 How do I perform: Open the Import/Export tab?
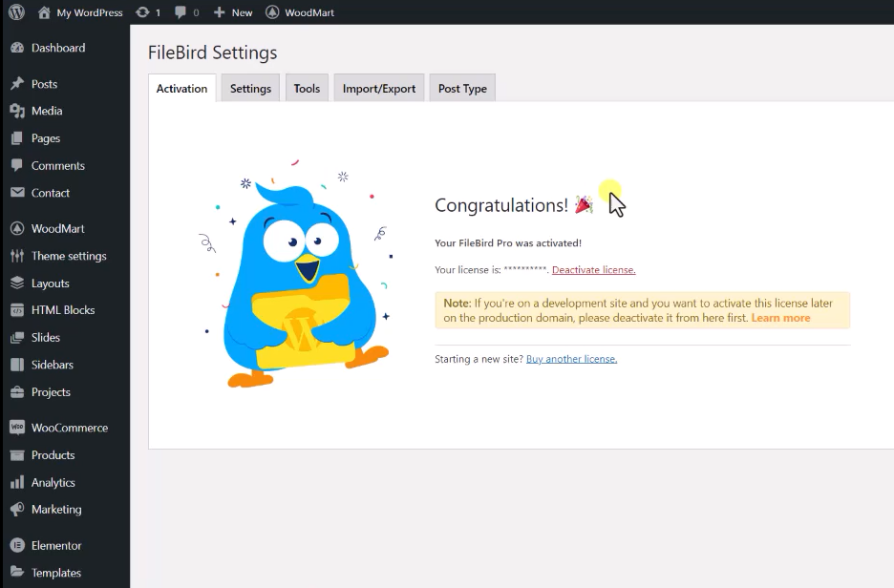[x=378, y=88]
